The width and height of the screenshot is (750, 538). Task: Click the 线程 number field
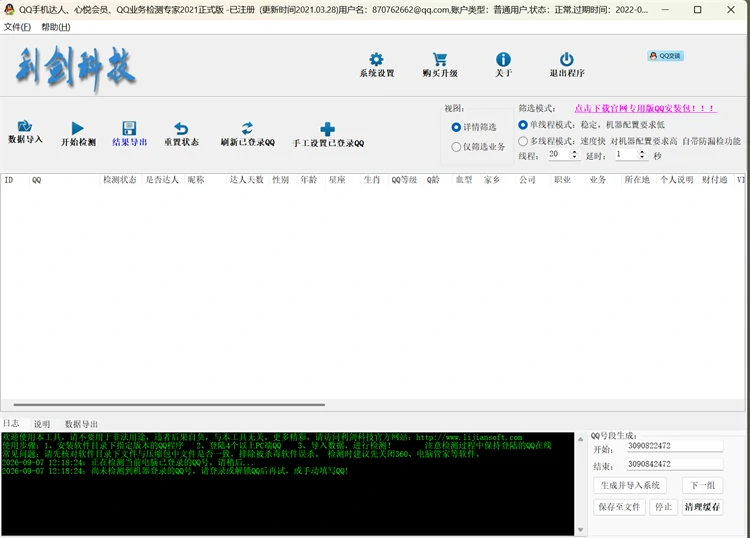click(559, 154)
